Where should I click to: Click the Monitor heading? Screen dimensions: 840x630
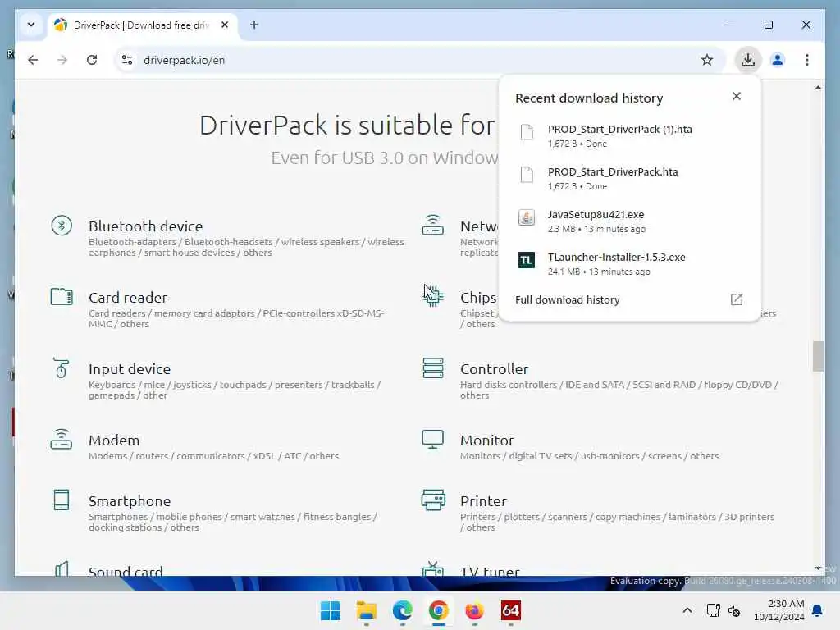(x=487, y=441)
